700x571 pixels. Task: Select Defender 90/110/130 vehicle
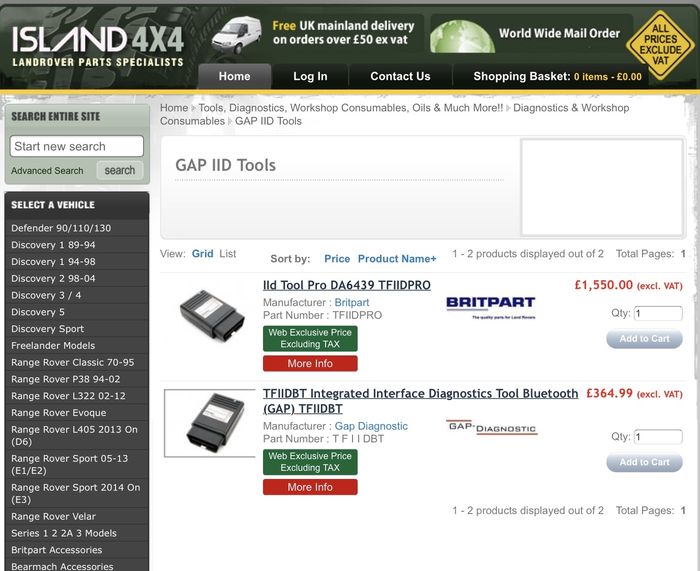tap(77, 228)
